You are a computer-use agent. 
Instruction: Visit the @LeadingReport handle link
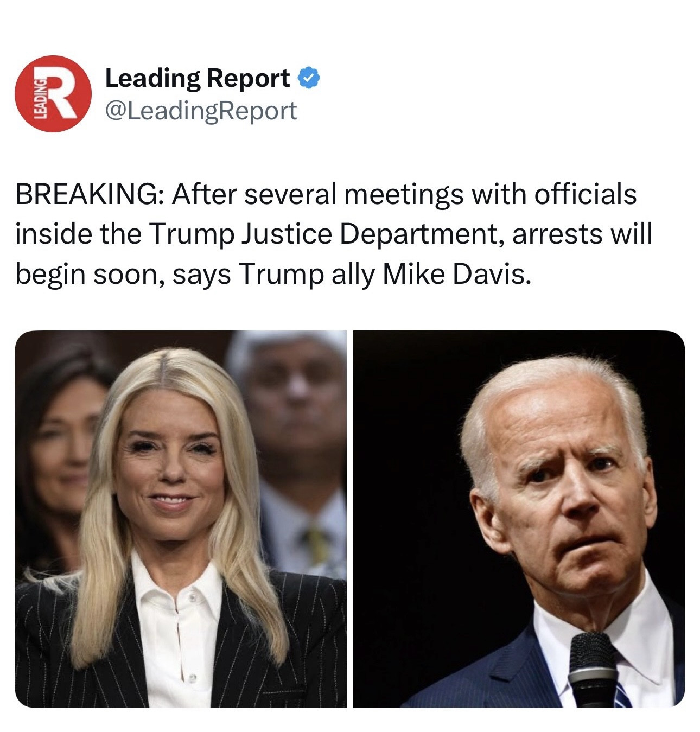pos(201,111)
